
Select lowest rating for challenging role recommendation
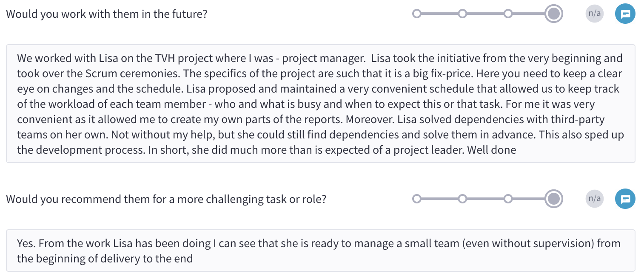point(417,199)
